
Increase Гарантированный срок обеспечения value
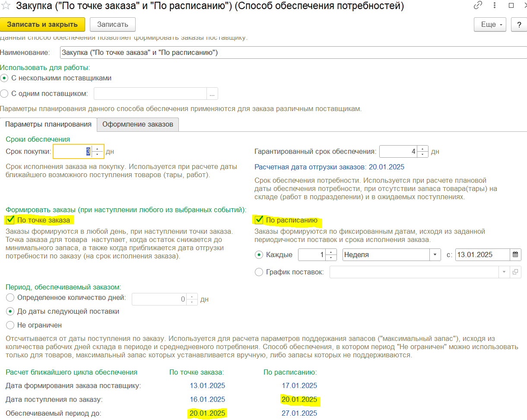click(422, 149)
